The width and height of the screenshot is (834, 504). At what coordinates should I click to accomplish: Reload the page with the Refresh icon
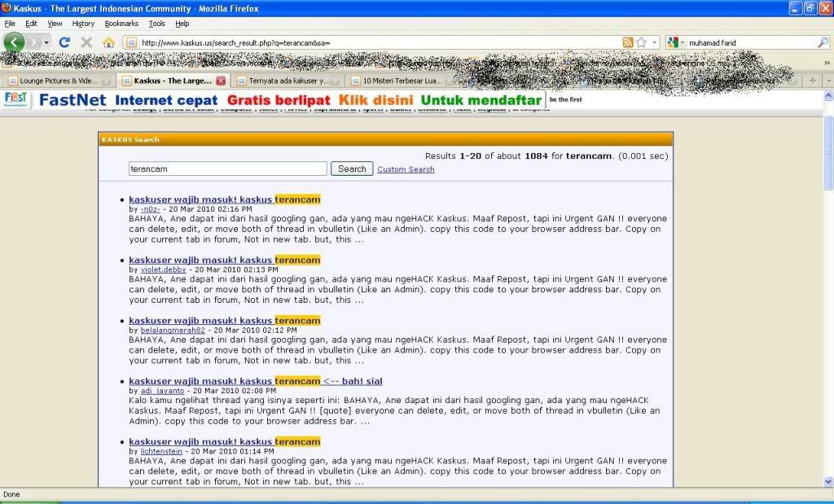point(64,42)
